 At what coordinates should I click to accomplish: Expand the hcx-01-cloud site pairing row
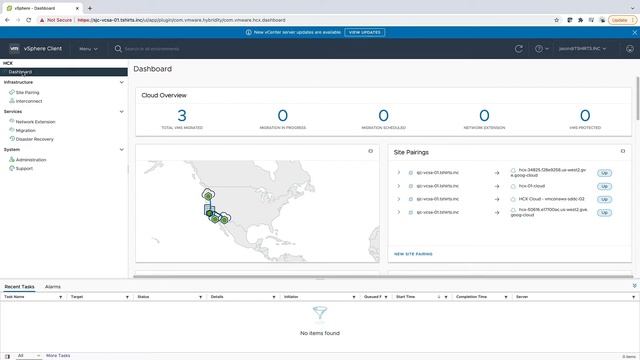[x=399, y=186]
